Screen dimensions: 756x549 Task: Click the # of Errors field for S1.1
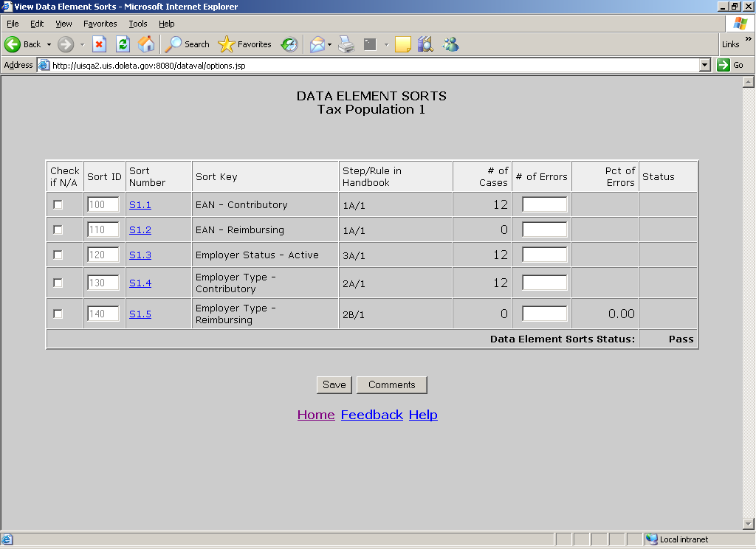(x=544, y=204)
